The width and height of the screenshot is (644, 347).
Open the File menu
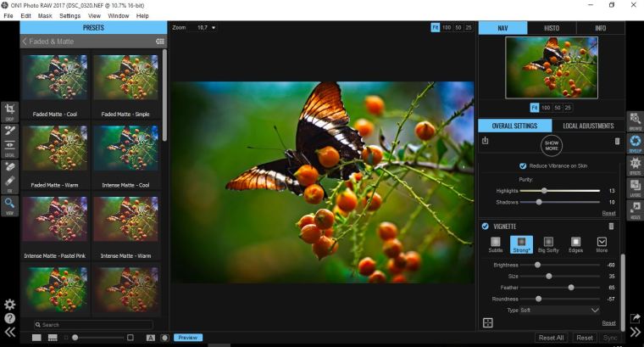point(8,15)
